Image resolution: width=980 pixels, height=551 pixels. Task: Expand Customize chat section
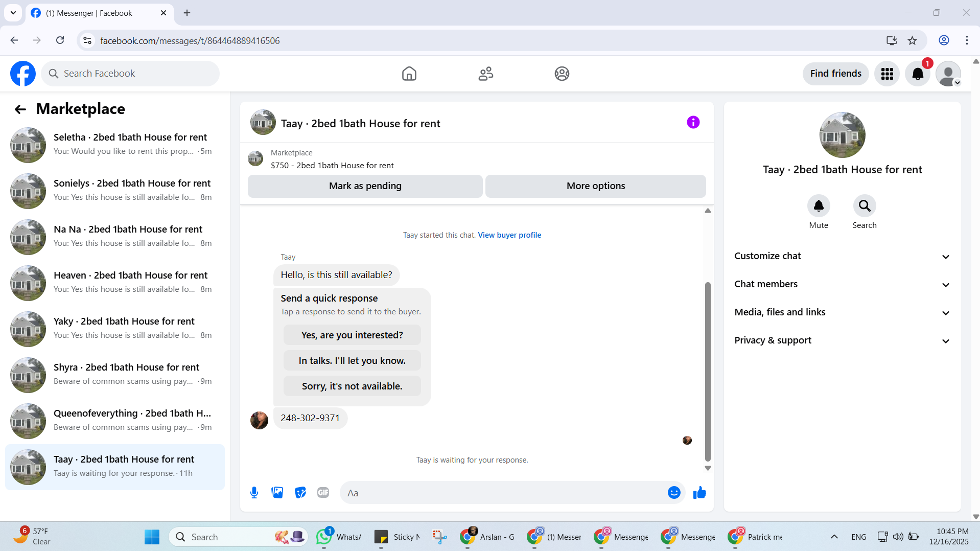[x=842, y=256]
